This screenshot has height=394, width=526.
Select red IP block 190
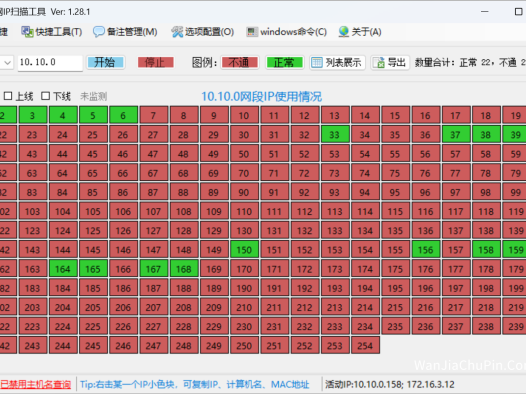(x=244, y=288)
